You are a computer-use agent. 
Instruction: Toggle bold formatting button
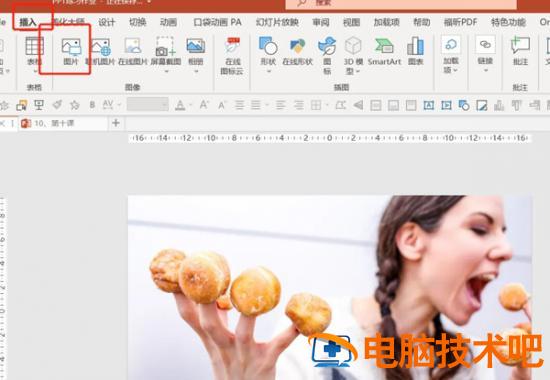(x=92, y=105)
